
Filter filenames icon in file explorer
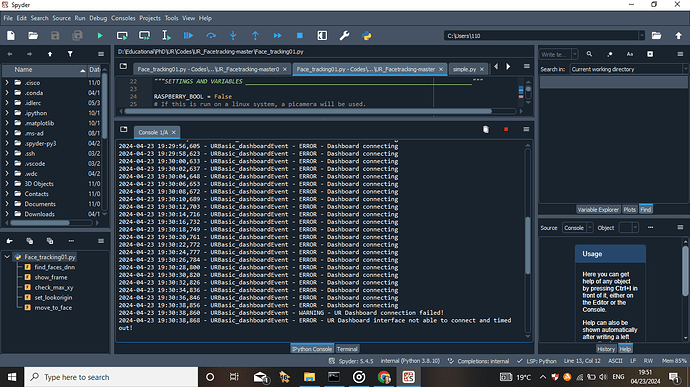click(x=70, y=54)
